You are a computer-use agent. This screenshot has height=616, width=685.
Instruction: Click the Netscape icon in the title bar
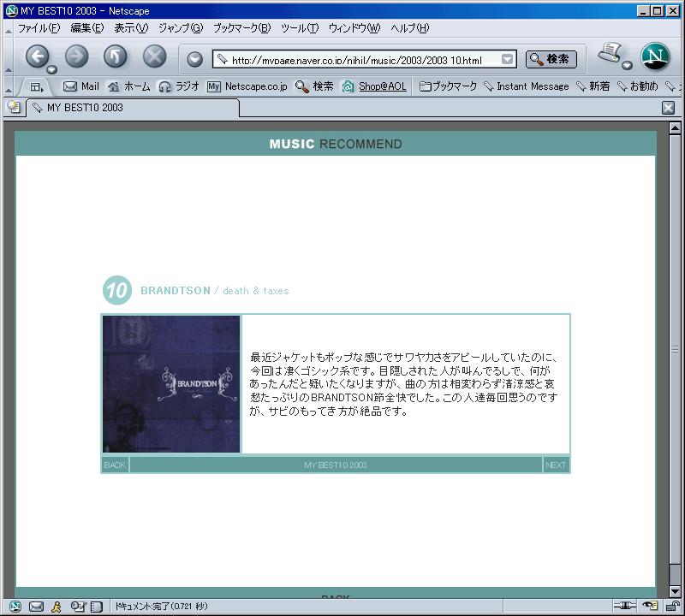(x=12, y=10)
